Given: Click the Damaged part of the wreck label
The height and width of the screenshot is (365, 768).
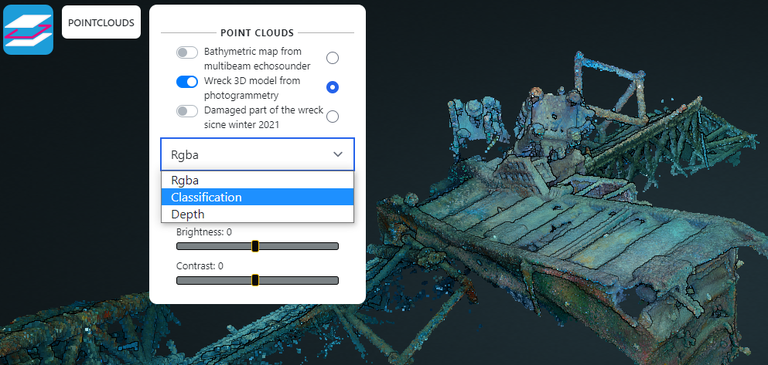Looking at the screenshot, I should (x=264, y=117).
